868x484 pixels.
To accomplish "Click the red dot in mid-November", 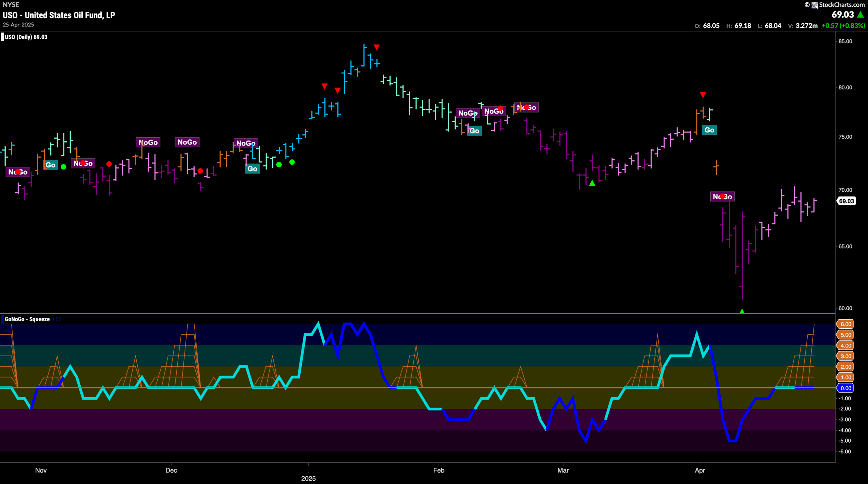I will pyautogui.click(x=109, y=164).
